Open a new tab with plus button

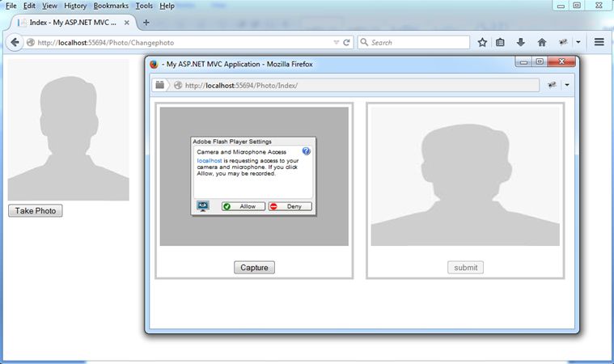pyautogui.click(x=146, y=23)
